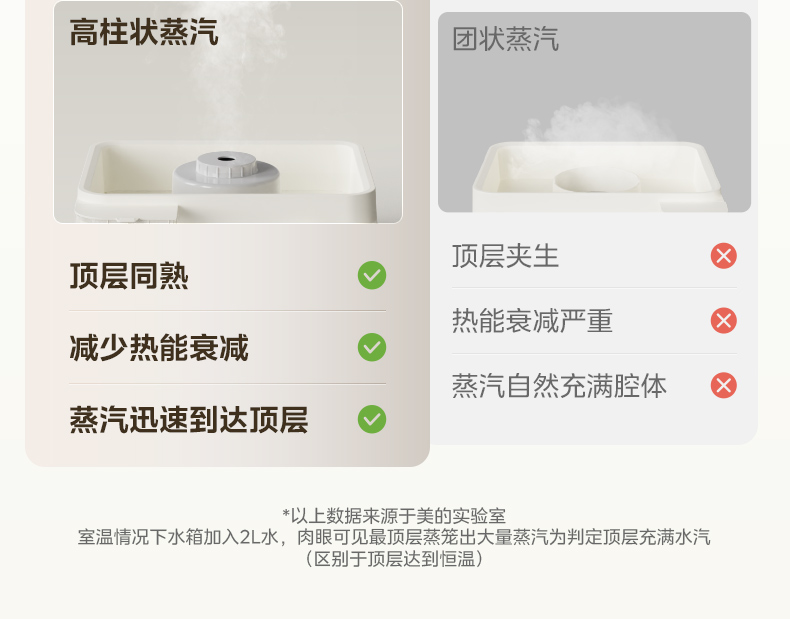Click the green checkmark beside 蒸汽迅速到达顶层
The height and width of the screenshot is (619, 790).
pos(372,420)
